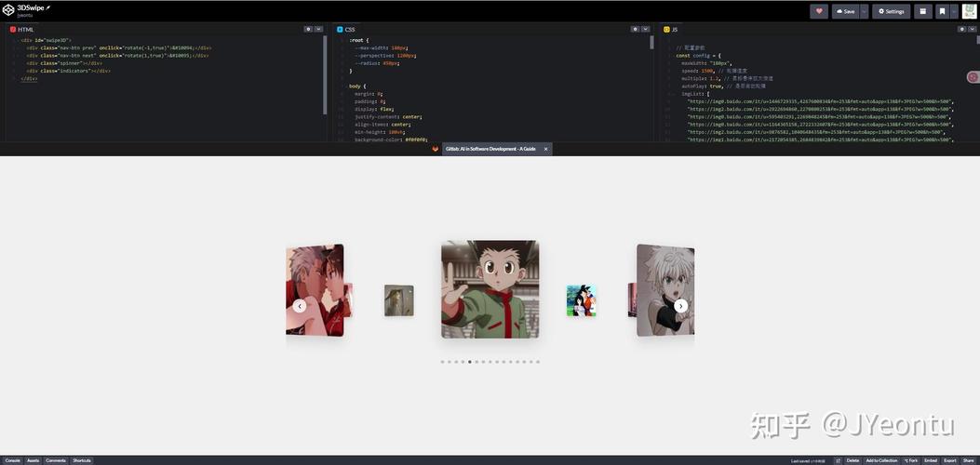The width and height of the screenshot is (980, 465).
Task: Open GitLab AI in Software Development ad
Action: pos(490,149)
